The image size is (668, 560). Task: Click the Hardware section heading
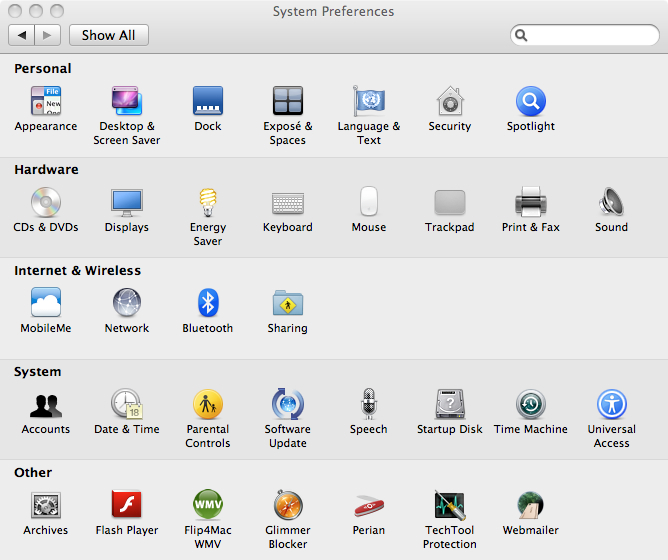click(x=46, y=170)
